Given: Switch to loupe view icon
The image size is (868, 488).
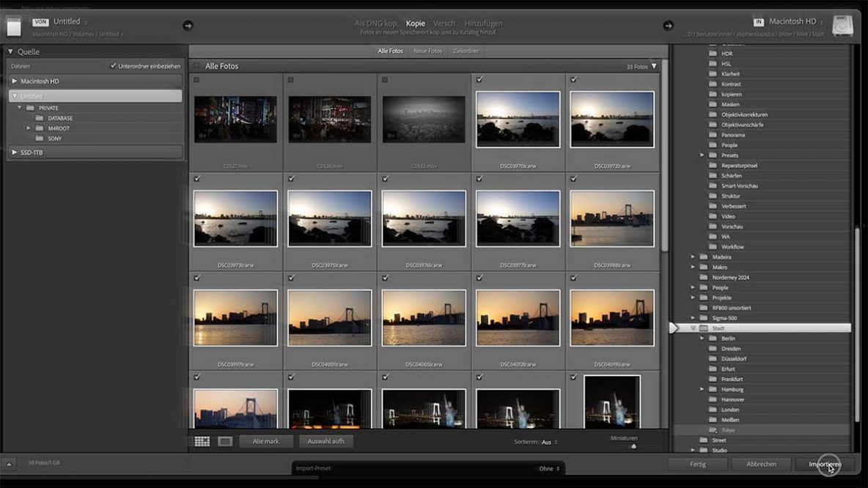Looking at the screenshot, I should click(x=226, y=441).
